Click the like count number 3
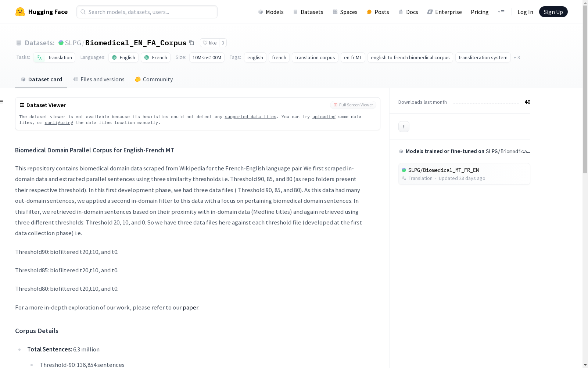Screen dimensions: 588x368 [223, 43]
